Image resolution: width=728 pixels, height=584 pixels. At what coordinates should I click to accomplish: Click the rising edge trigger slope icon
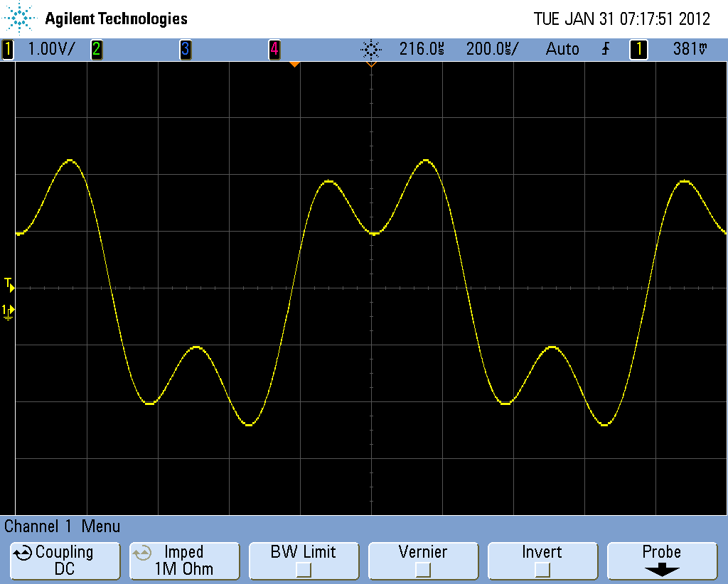pyautogui.click(x=606, y=50)
